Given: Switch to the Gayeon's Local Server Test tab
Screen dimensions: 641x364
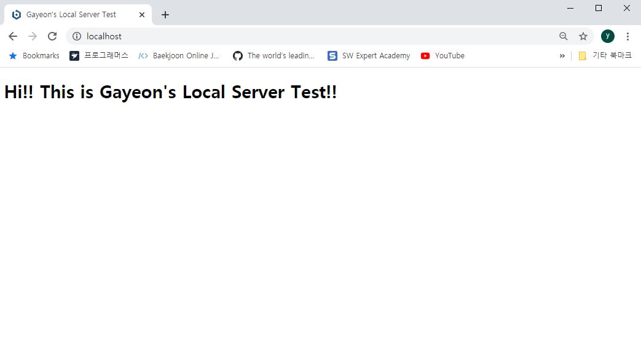Looking at the screenshot, I should [74, 14].
